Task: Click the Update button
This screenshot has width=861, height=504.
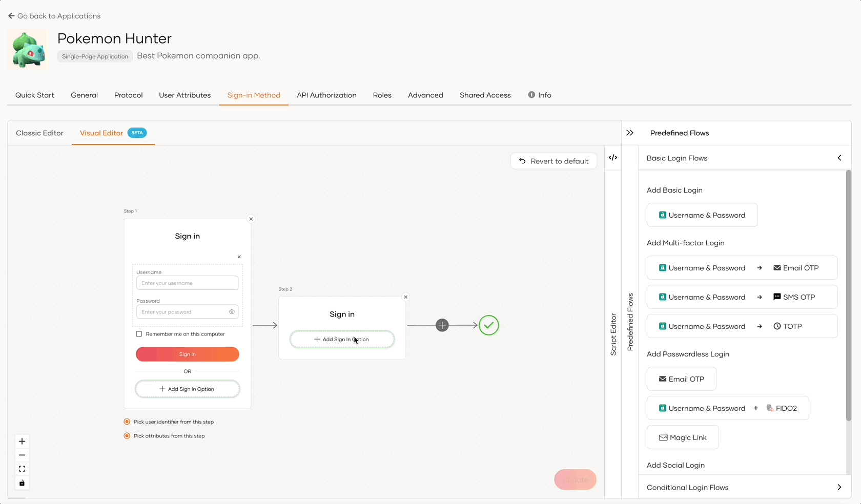Action: [576, 479]
